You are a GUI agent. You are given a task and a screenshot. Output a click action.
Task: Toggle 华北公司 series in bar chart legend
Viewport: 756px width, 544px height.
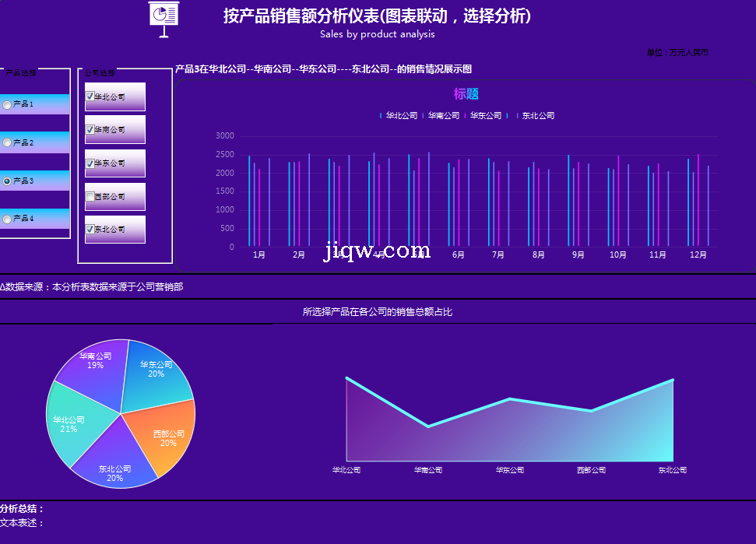(x=399, y=116)
